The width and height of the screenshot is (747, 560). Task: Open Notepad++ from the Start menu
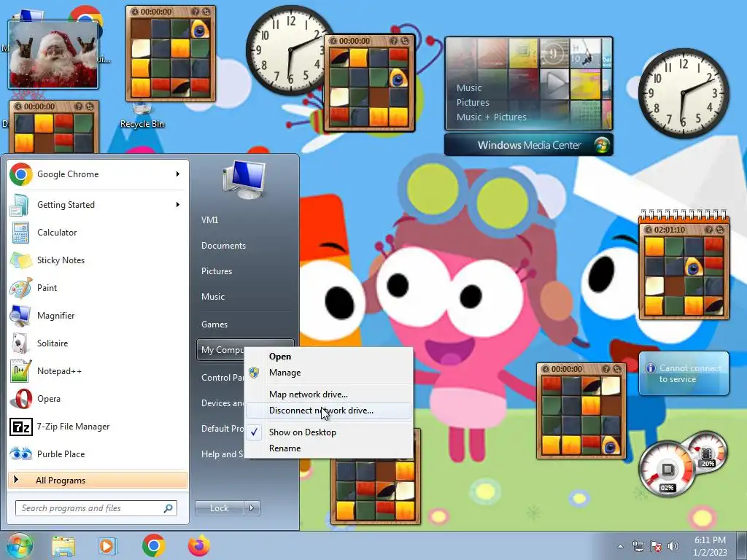click(x=98, y=371)
